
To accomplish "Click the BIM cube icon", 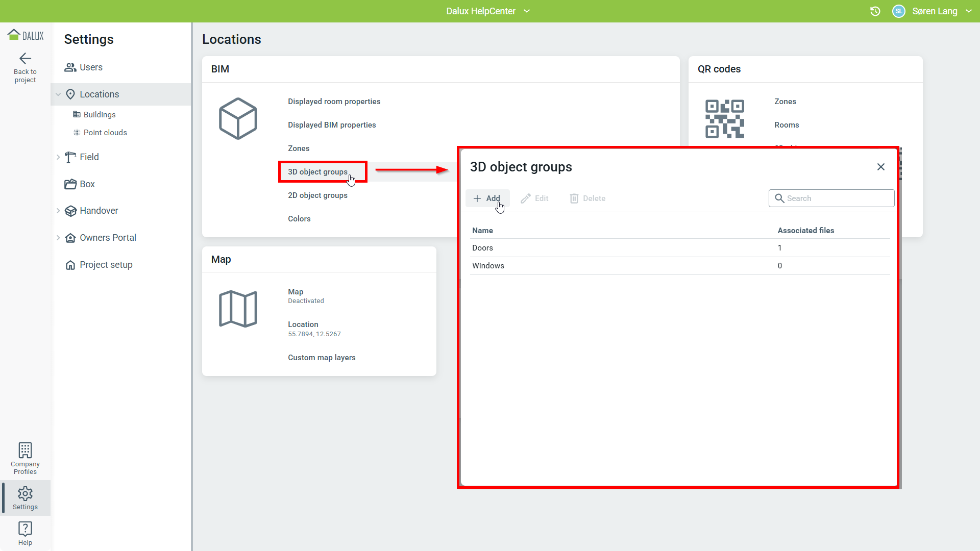I will [238, 118].
